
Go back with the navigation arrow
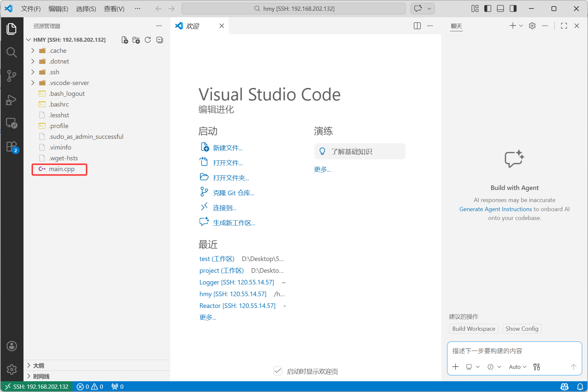point(158,8)
